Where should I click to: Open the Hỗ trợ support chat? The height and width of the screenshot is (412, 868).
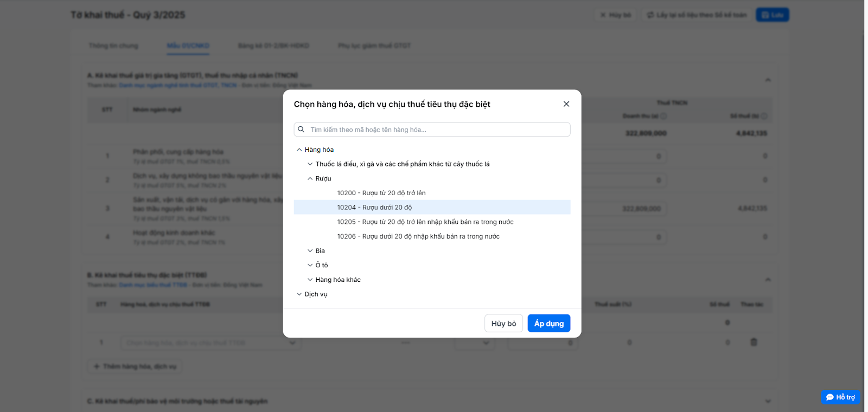pyautogui.click(x=840, y=397)
